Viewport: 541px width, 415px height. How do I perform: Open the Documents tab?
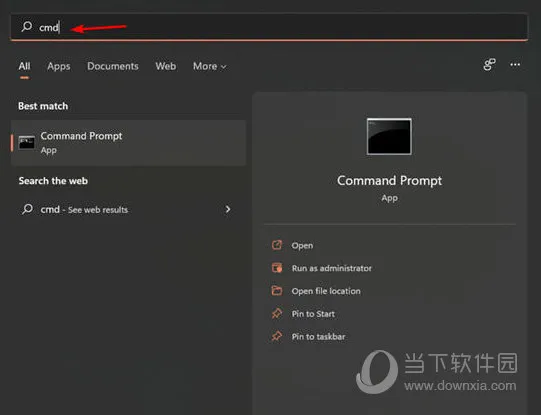coord(113,66)
